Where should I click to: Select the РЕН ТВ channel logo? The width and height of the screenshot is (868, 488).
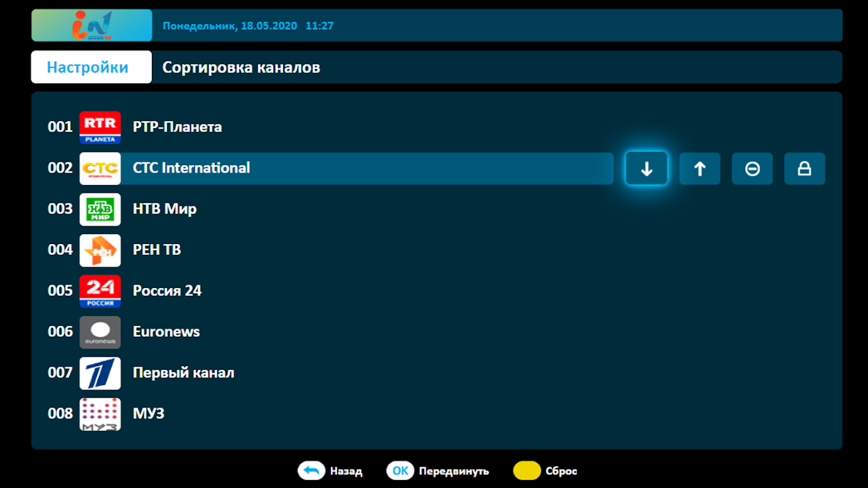(100, 250)
